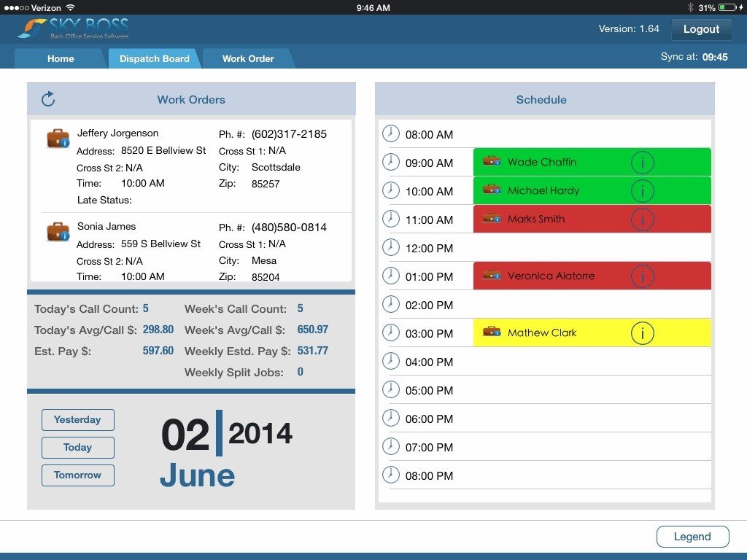Select Sonia James's work order name
This screenshot has height=560, width=747.
[x=107, y=226]
